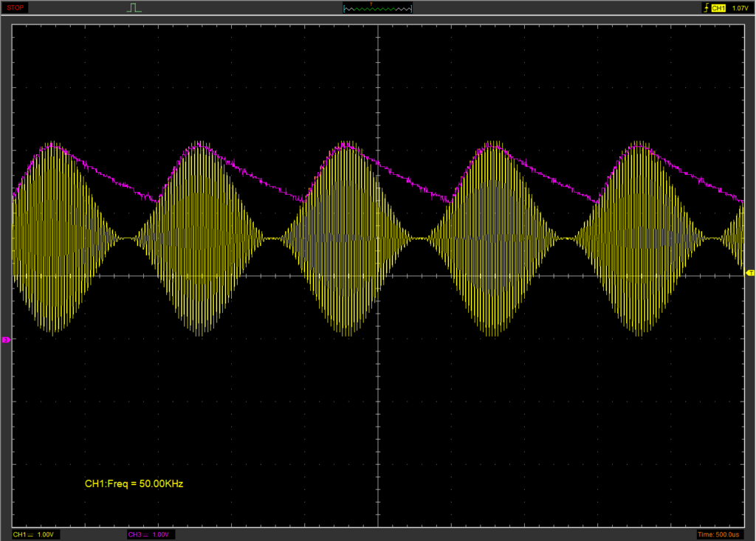Click the CH1 DC coupling symbol

[31, 534]
